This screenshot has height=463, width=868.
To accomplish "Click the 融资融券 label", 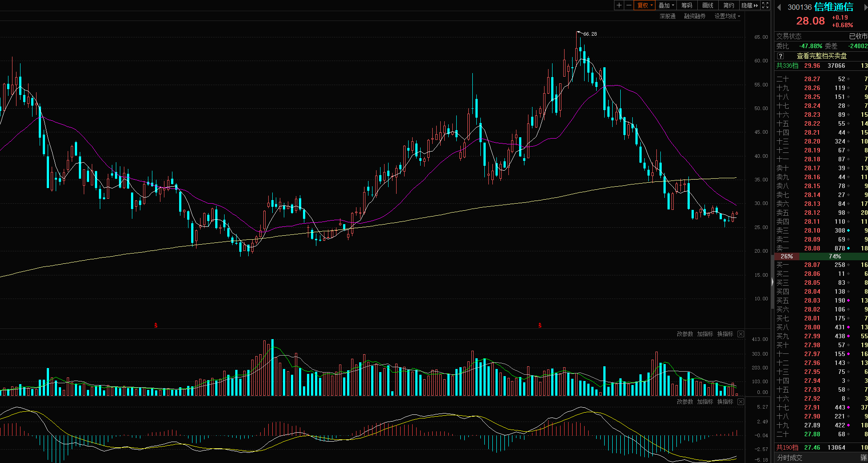I will tap(695, 16).
